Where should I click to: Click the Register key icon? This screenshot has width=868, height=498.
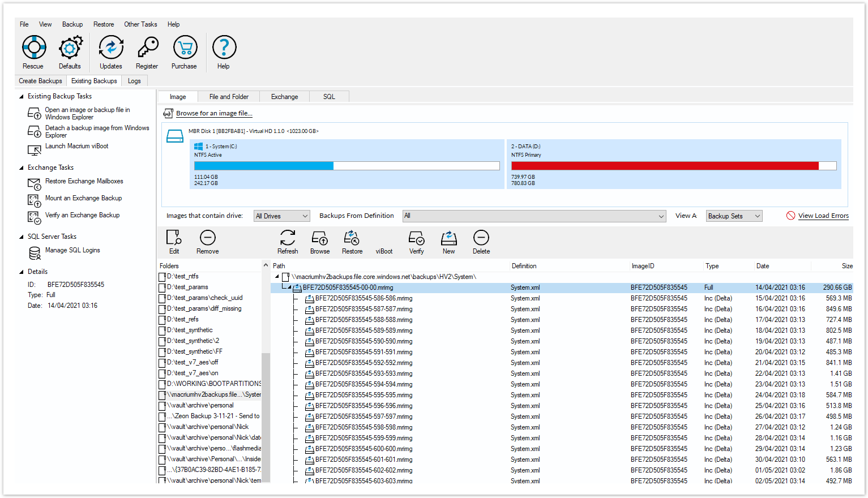coord(147,48)
